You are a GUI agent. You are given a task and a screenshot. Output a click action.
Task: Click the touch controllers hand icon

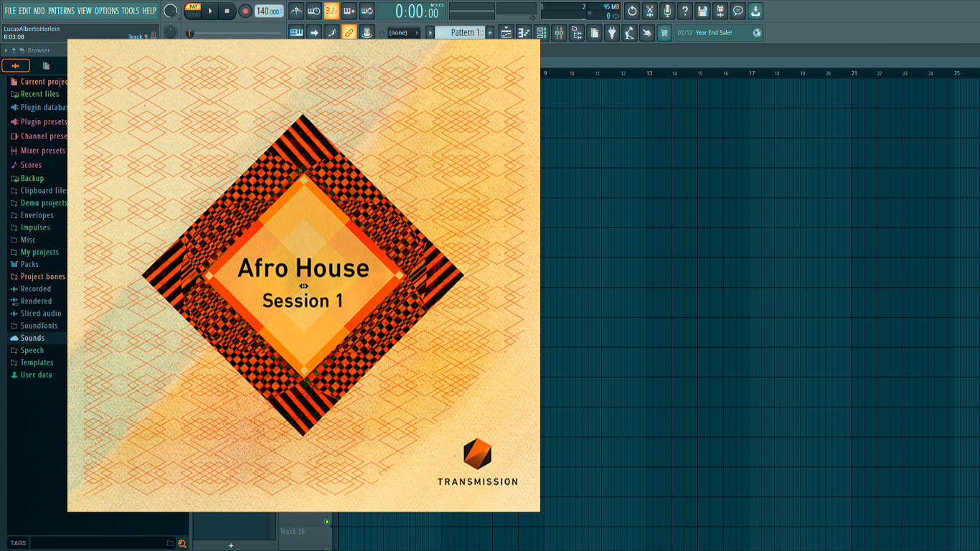[647, 32]
